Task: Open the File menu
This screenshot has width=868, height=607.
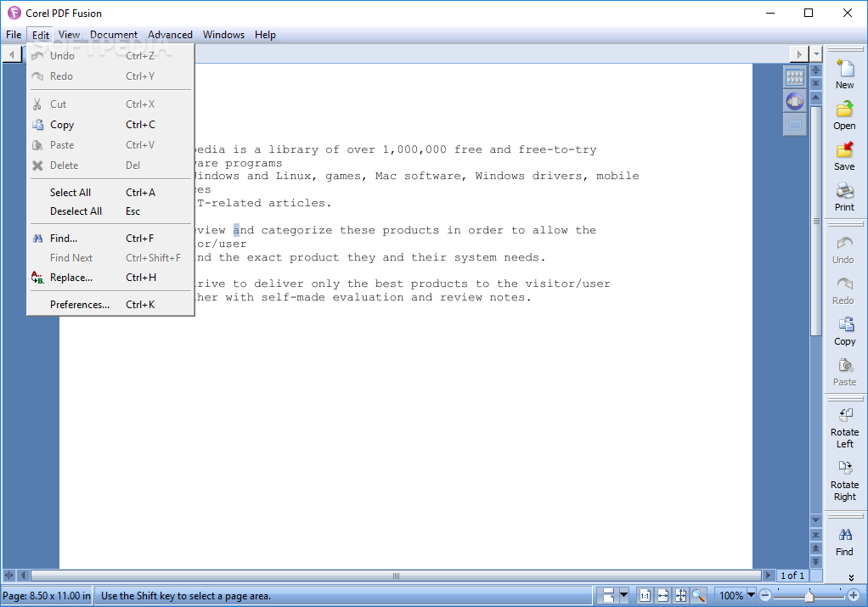Action: coord(14,35)
